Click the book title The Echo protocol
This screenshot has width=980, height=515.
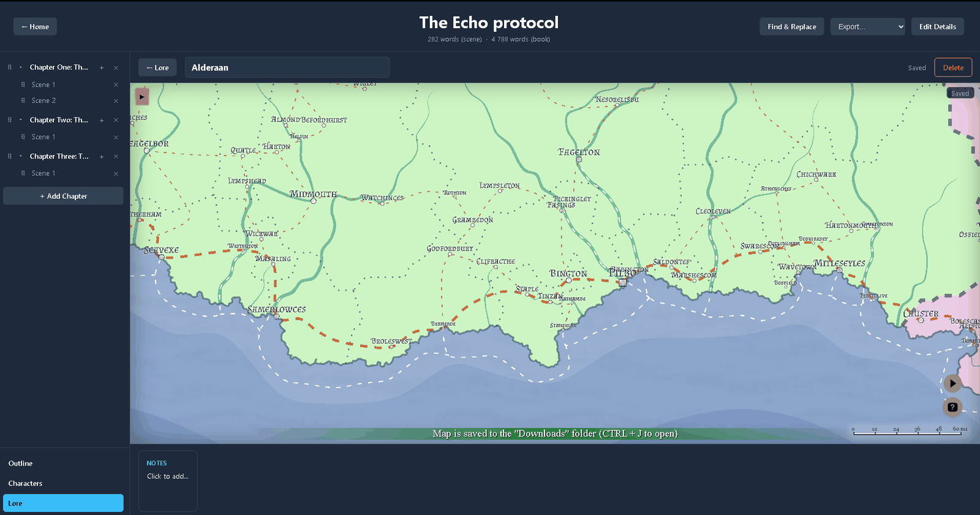[x=489, y=23]
